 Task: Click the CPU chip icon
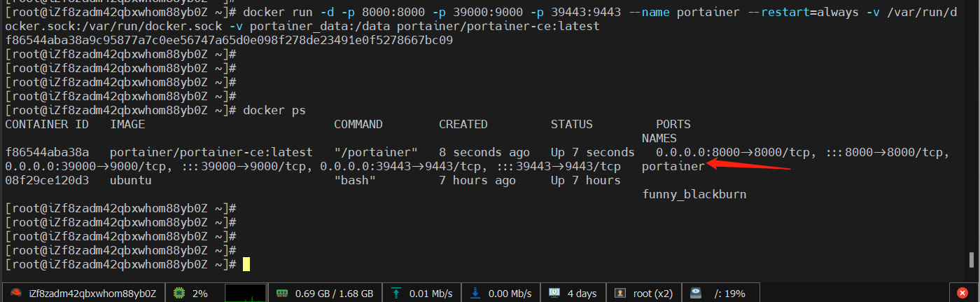[x=179, y=293]
